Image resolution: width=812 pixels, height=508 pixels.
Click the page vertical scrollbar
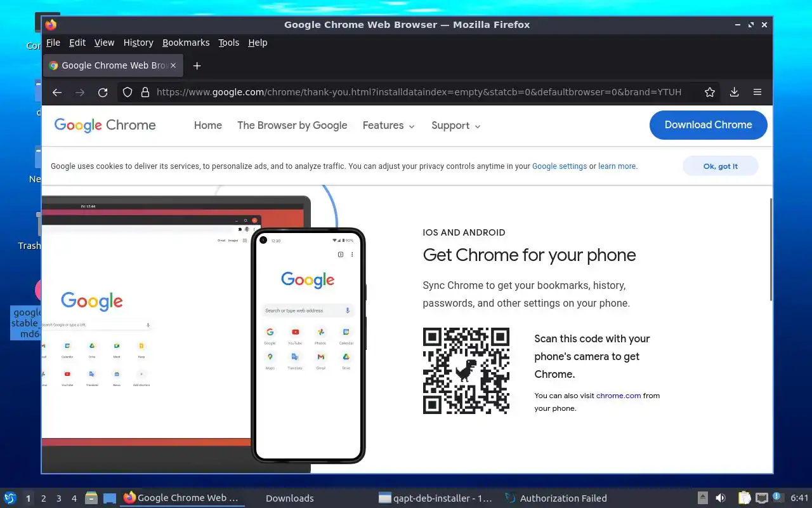pos(771,249)
